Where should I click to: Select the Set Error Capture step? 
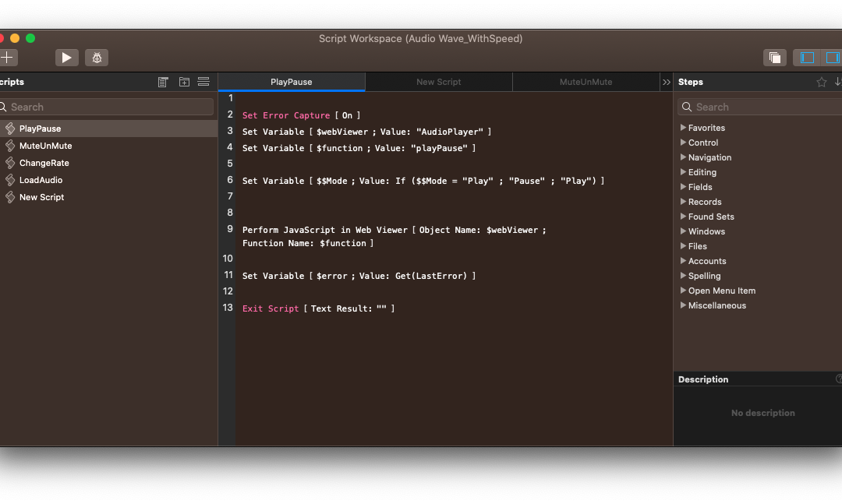coord(301,115)
